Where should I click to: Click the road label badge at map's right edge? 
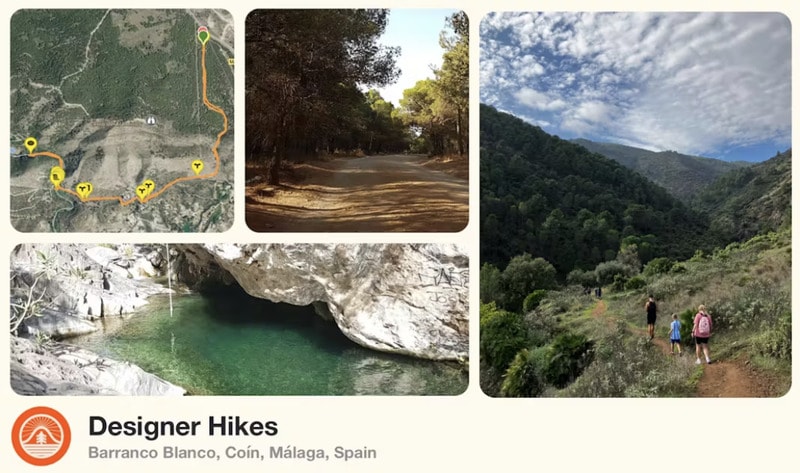point(231,61)
